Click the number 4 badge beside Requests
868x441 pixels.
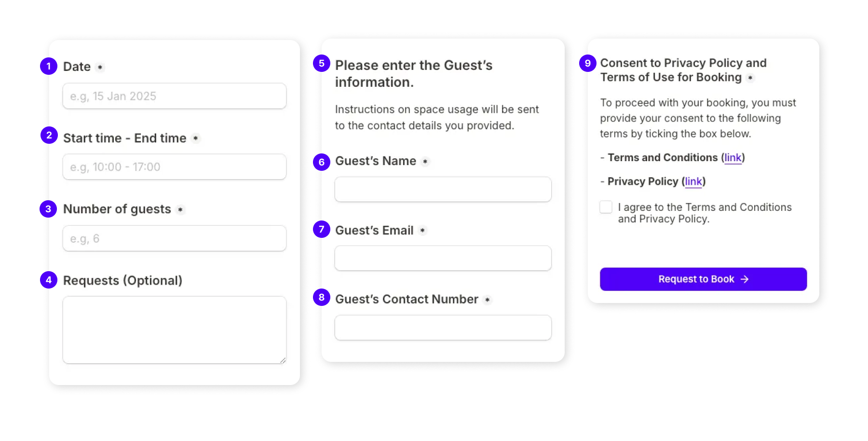[x=49, y=280]
